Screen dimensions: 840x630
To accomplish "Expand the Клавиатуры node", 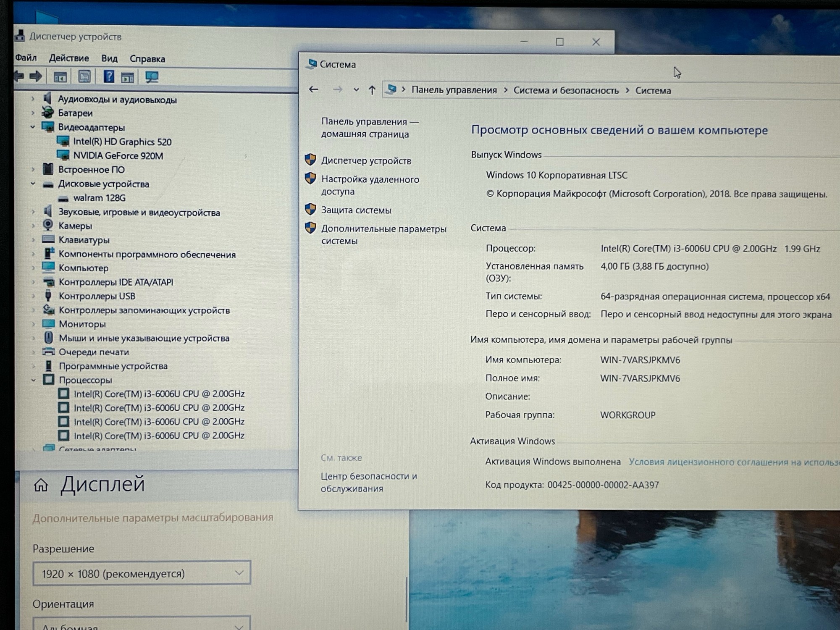I will [x=33, y=240].
